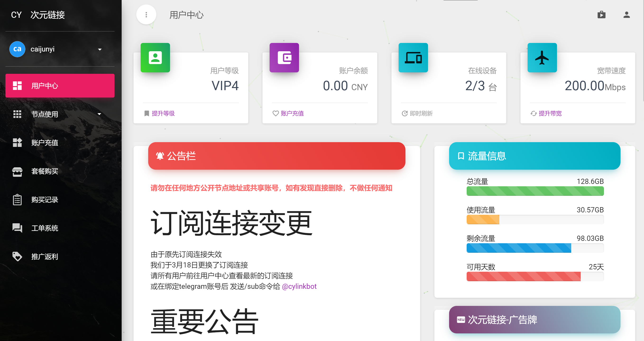Click the heart icon beside 账户充值 link
Screen dimensions: 644x341
[x=276, y=113]
